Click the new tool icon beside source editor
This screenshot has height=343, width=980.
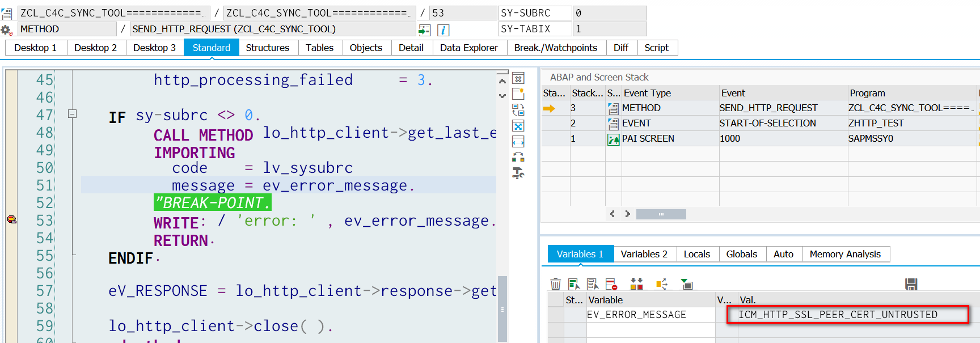click(518, 94)
